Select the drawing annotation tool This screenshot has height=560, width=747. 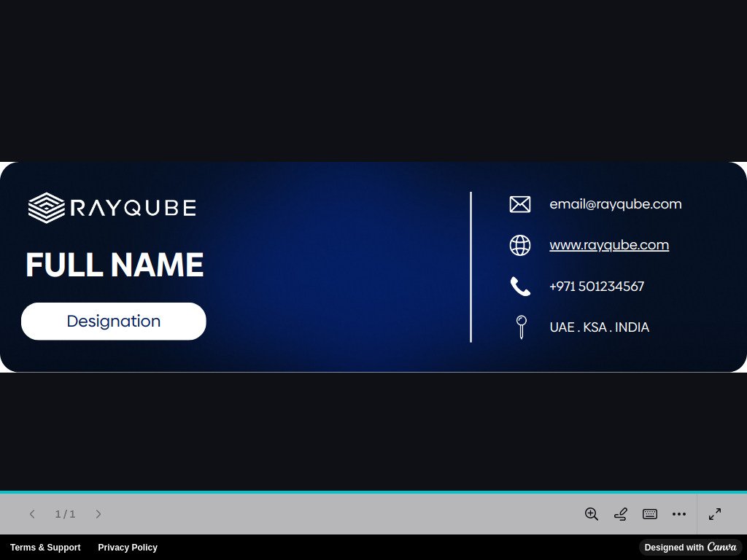point(620,514)
